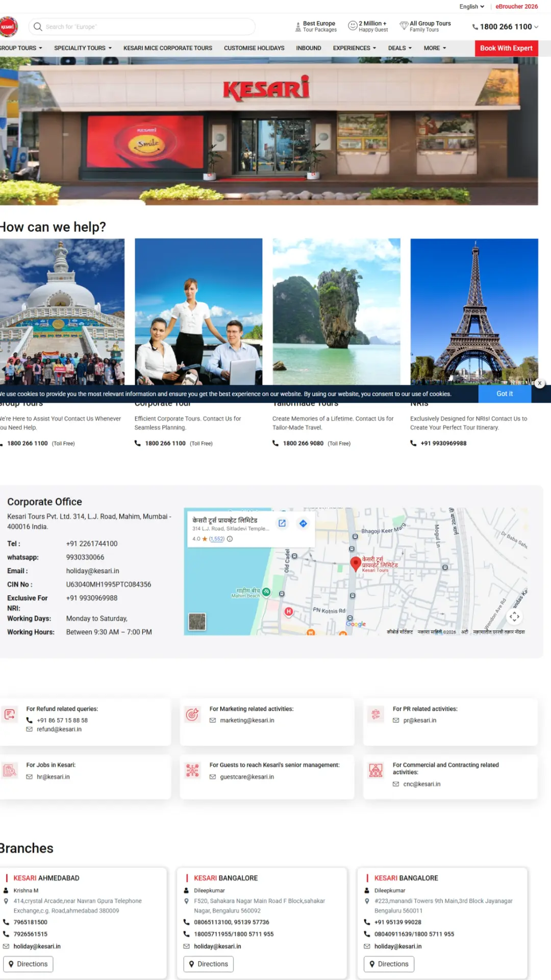Open the 1,552 reviews link on map
This screenshot has height=980, width=551.
[217, 539]
